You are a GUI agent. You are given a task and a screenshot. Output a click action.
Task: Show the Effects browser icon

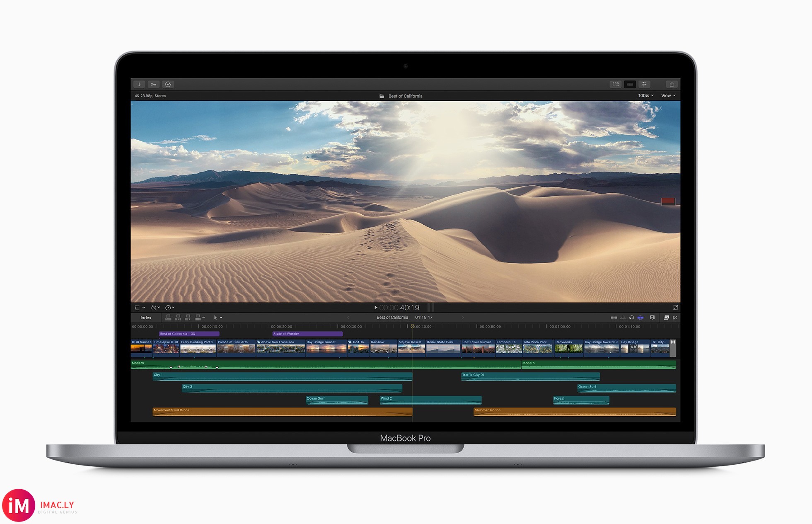coord(666,318)
